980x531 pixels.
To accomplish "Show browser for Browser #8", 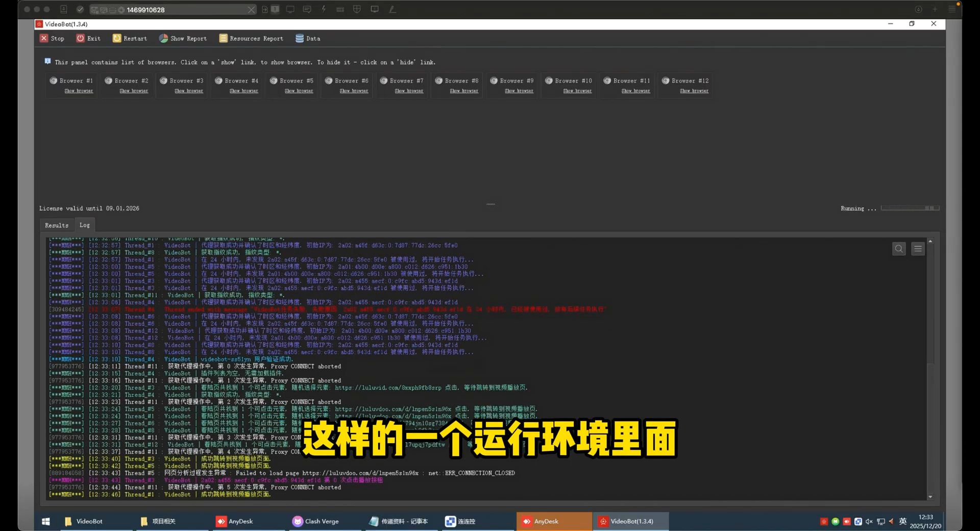I will 464,91.
